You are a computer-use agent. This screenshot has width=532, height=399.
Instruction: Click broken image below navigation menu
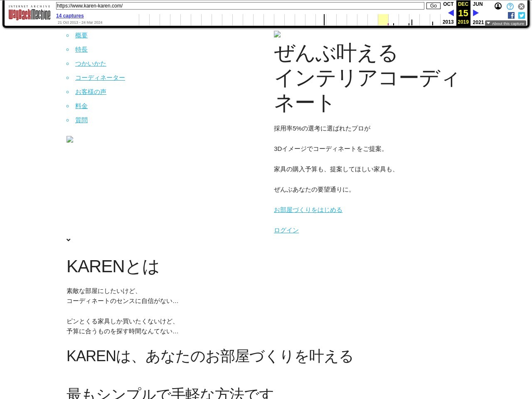click(x=70, y=140)
